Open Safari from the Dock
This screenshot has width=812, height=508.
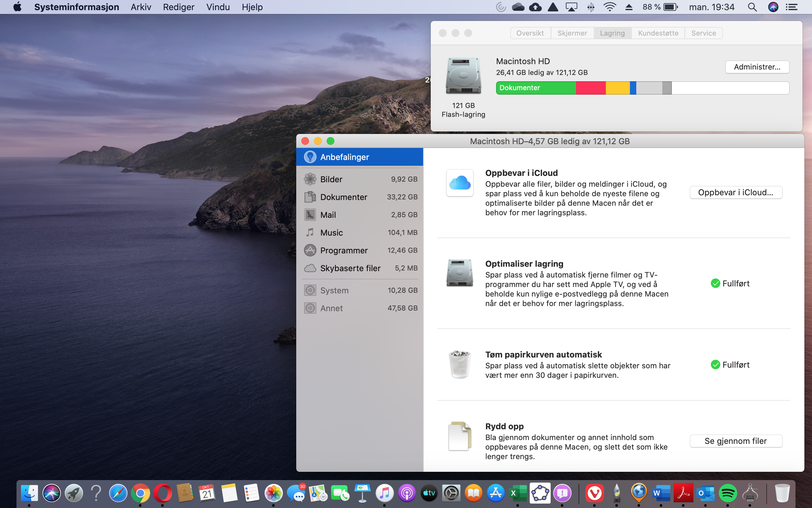118,493
